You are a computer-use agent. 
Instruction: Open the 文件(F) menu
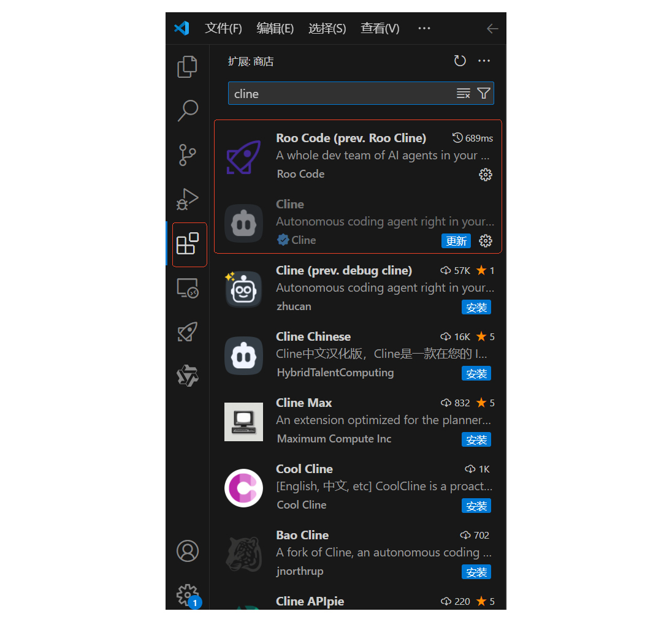[223, 28]
